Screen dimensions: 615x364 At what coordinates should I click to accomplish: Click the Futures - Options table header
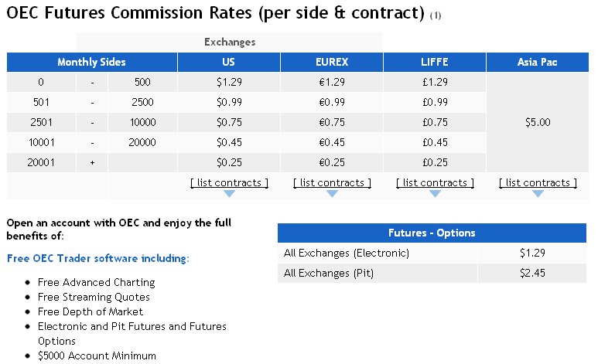tap(432, 233)
